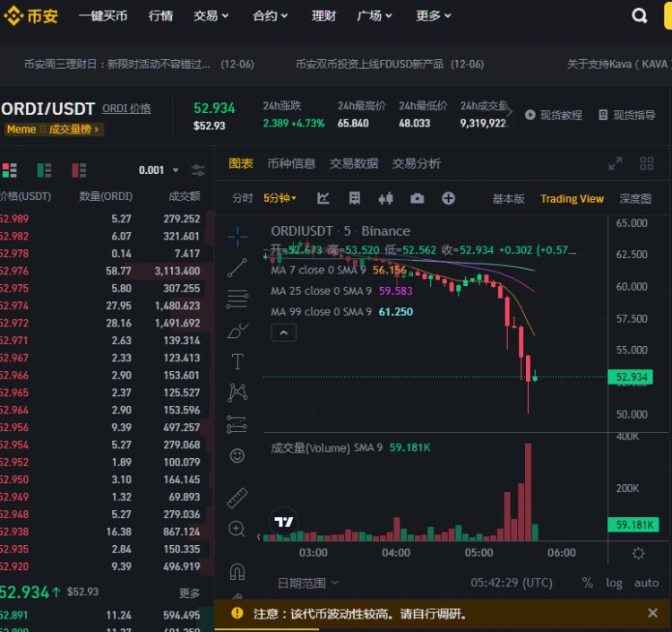
Task: Open the ORDI 价格 link
Action: click(126, 108)
